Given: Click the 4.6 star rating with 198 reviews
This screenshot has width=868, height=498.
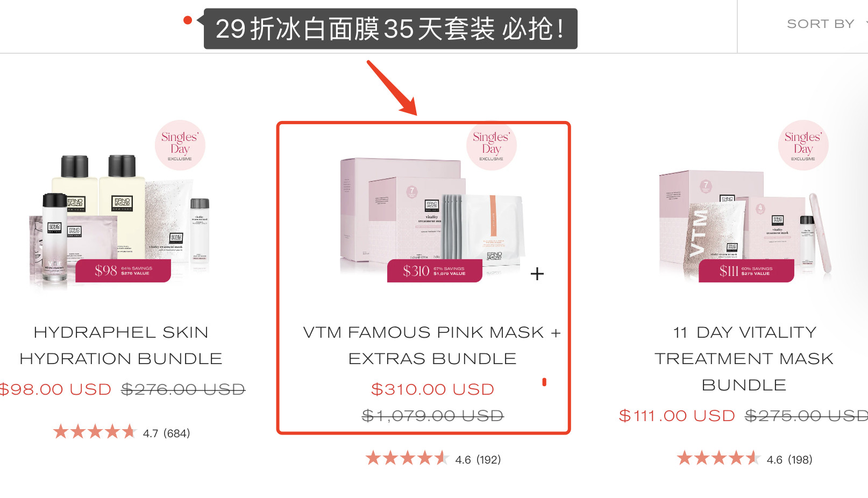Looking at the screenshot, I should point(745,459).
